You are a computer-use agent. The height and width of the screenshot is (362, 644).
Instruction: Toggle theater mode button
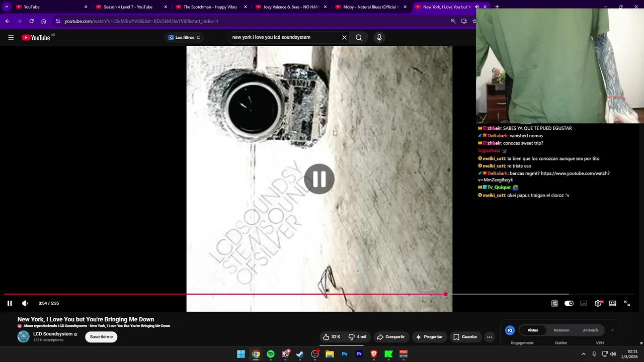(x=613, y=303)
